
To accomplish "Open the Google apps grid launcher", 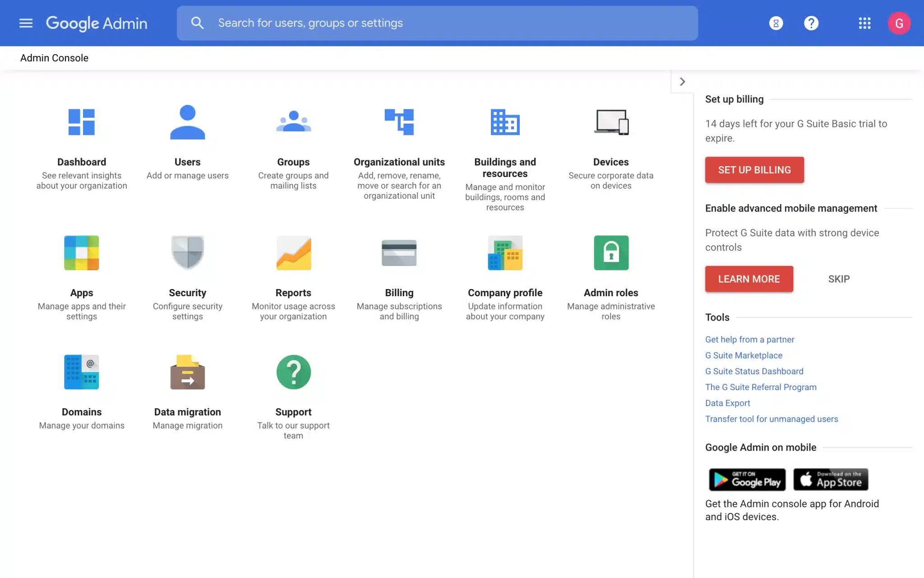I will 864,23.
